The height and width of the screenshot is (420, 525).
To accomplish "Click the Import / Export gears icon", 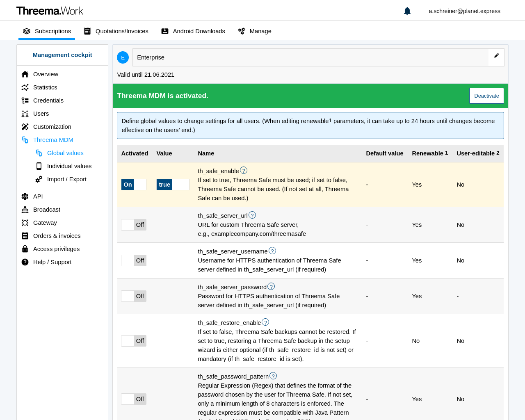I will [39, 179].
